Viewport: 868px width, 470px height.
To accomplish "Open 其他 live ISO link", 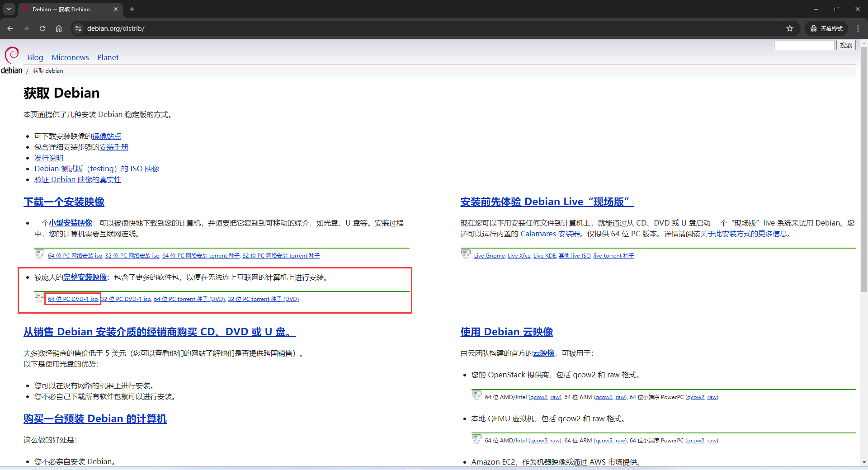I will point(575,256).
